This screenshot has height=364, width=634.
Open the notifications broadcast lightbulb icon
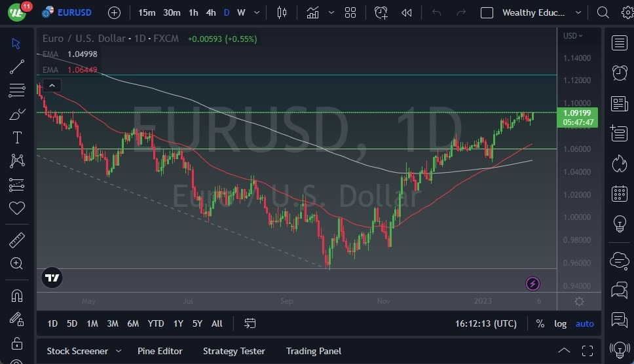pyautogui.click(x=619, y=350)
